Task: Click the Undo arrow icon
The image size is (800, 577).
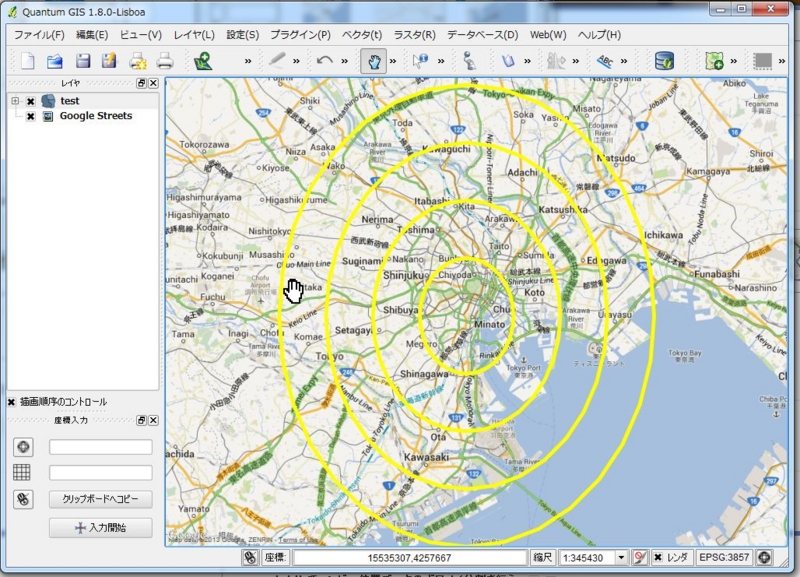Action: tap(324, 61)
